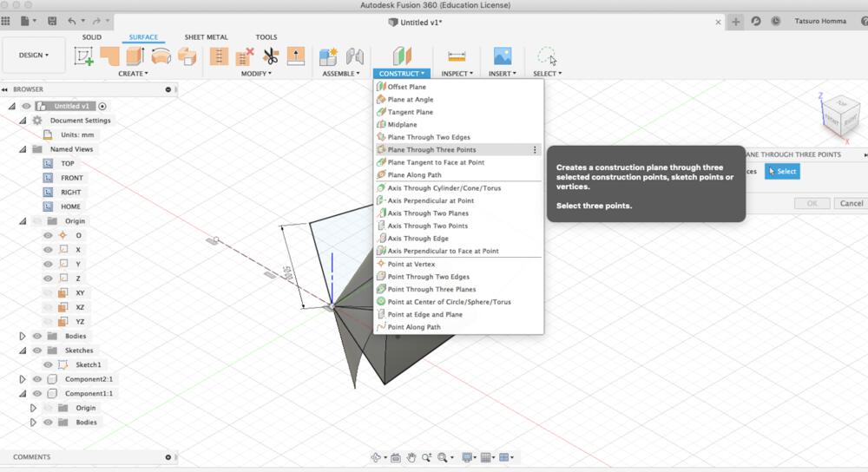This screenshot has width=868, height=472.
Task: Toggle visibility of origin point O
Action: 48,235
